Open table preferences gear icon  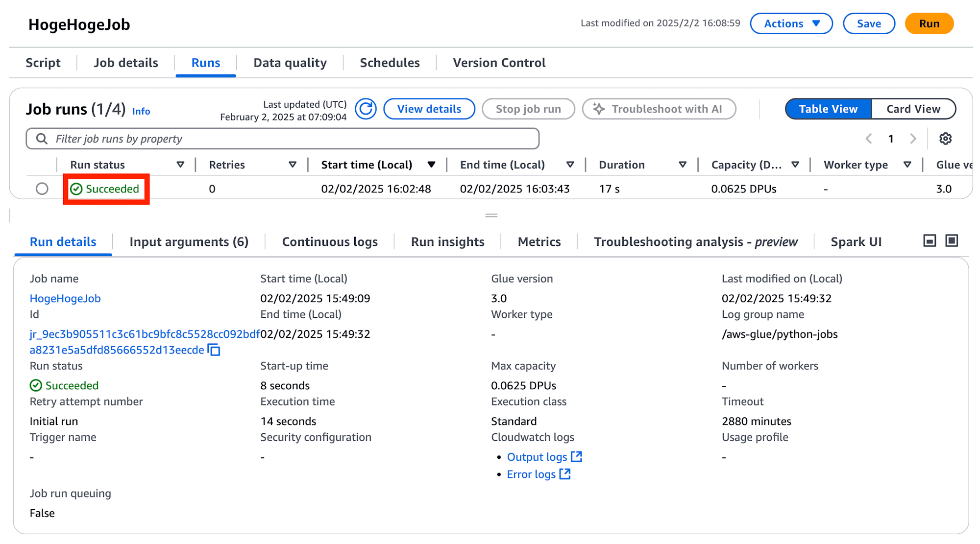coord(945,139)
